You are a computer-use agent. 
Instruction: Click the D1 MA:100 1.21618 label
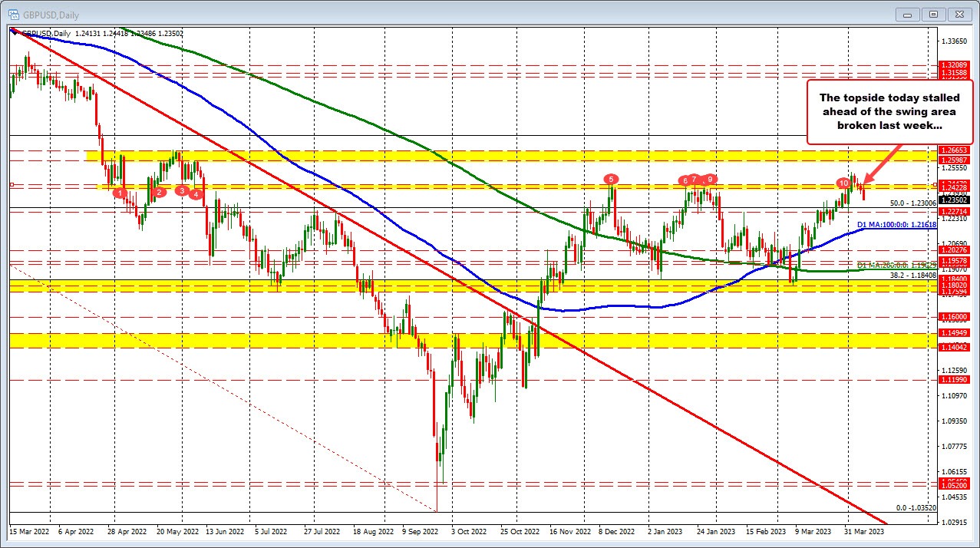tap(897, 223)
